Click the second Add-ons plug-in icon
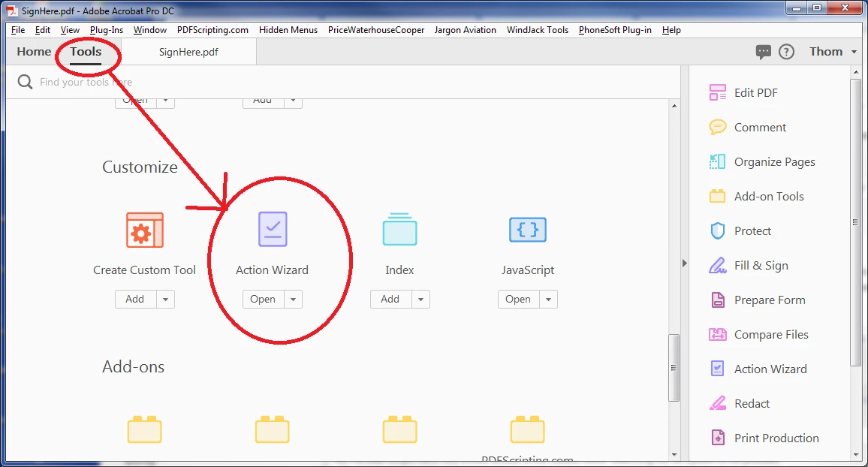This screenshot has height=467, width=868. (x=273, y=429)
